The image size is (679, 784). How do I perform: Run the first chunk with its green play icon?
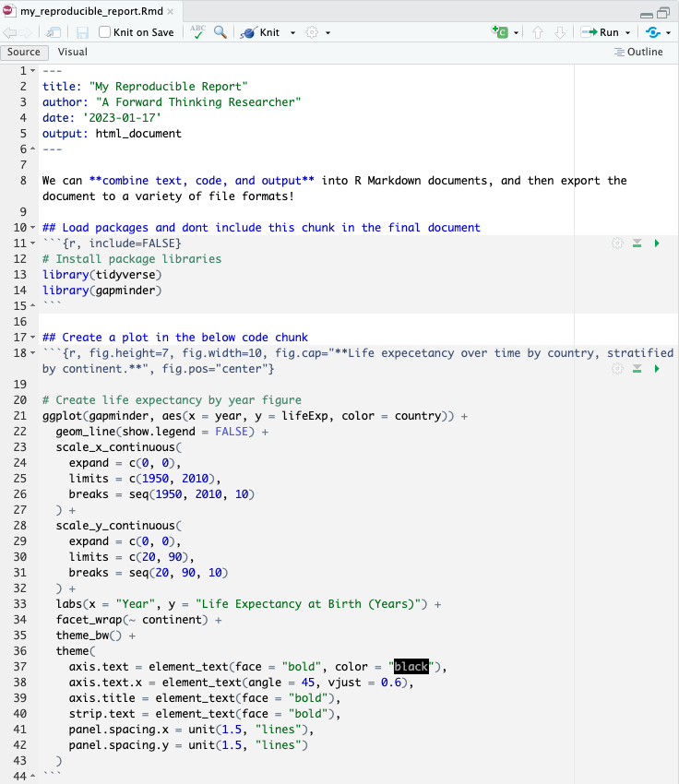pyautogui.click(x=657, y=243)
